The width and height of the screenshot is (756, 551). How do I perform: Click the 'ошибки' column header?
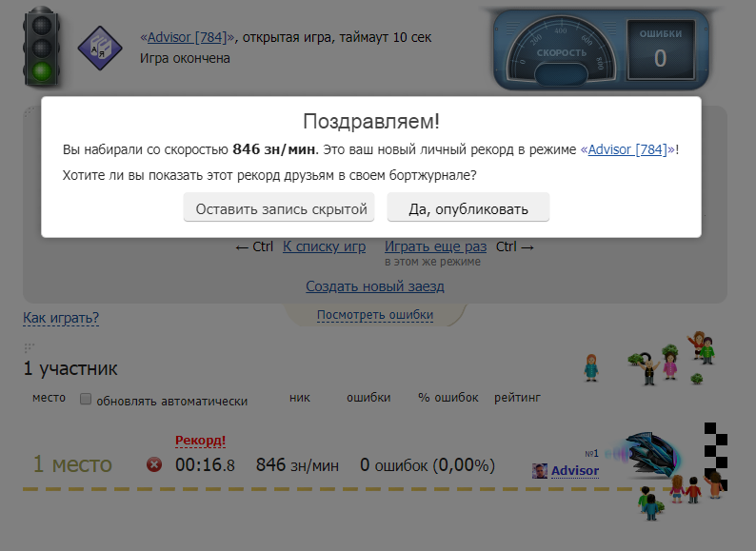click(x=368, y=398)
